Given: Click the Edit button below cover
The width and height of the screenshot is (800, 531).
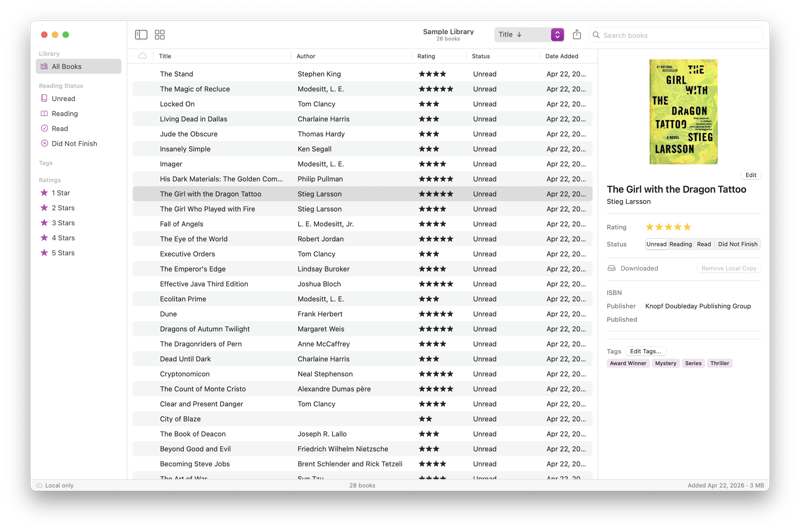Looking at the screenshot, I should 751,175.
